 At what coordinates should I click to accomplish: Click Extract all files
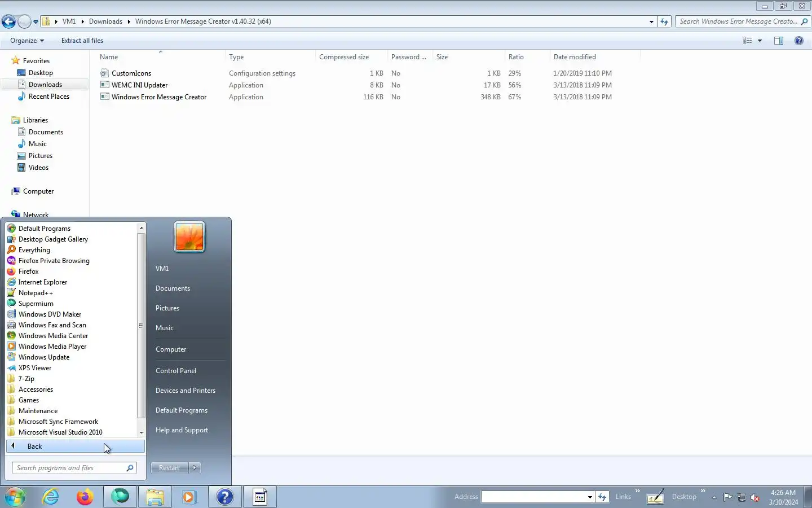pyautogui.click(x=82, y=41)
